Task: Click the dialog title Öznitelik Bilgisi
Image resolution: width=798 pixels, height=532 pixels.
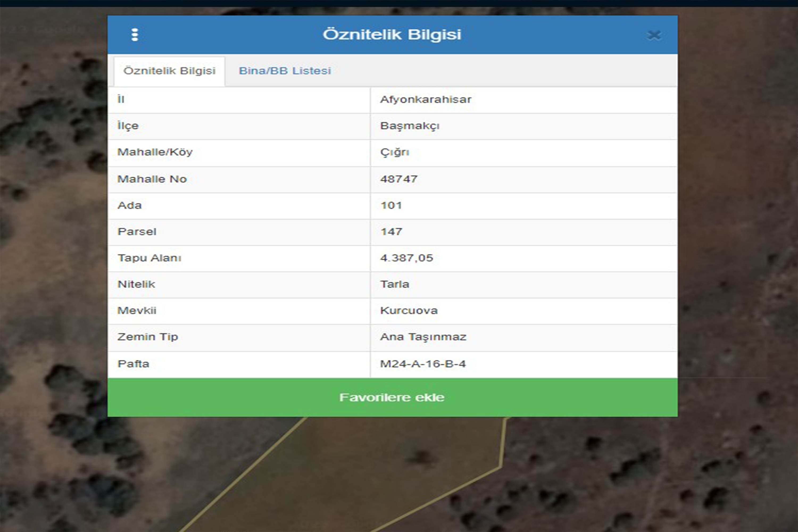Action: (x=392, y=35)
